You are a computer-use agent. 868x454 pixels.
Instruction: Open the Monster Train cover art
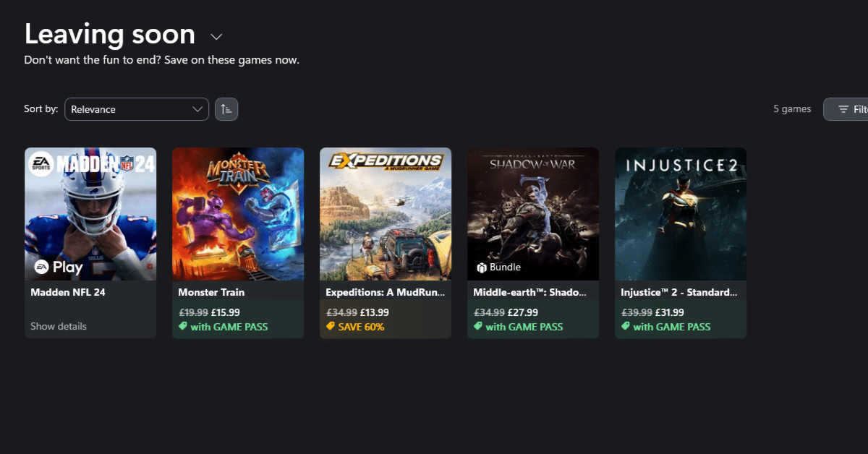(x=238, y=213)
